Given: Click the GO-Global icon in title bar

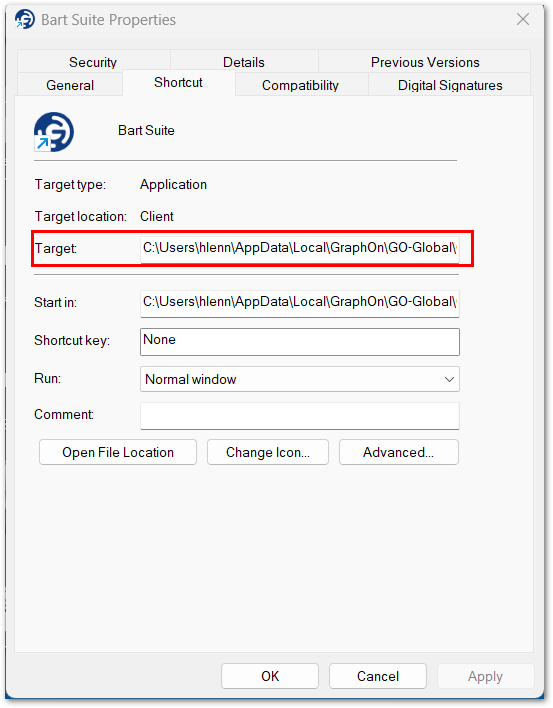Looking at the screenshot, I should [24, 19].
